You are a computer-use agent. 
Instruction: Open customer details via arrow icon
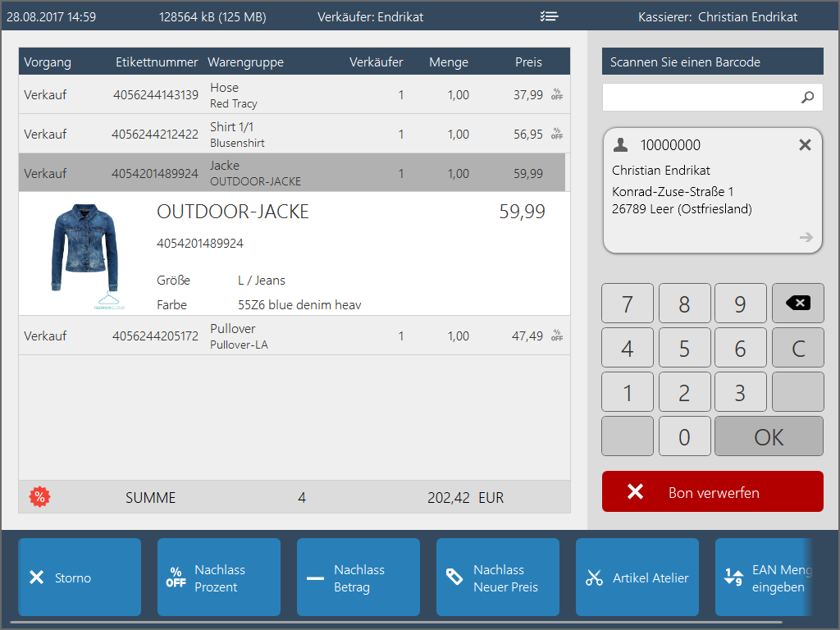click(x=806, y=237)
